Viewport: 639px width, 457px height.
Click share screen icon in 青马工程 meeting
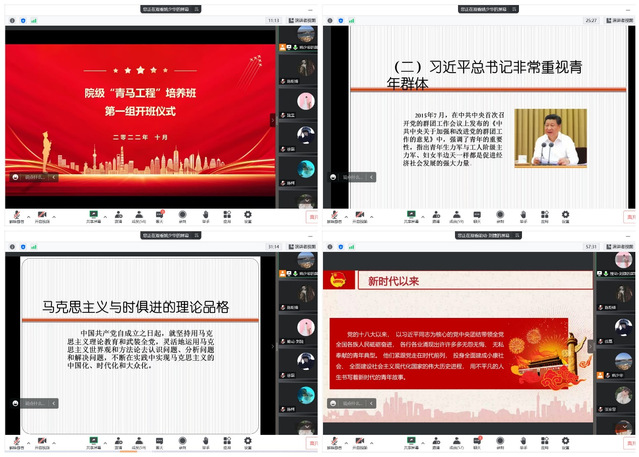point(93,214)
